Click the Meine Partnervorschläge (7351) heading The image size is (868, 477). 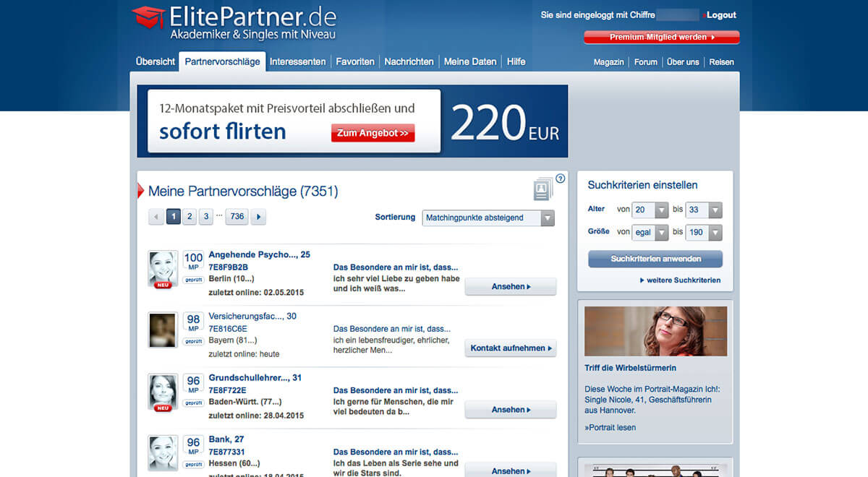point(243,192)
